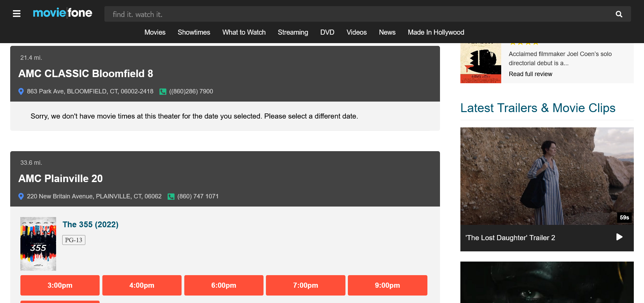Open the News menu

pyautogui.click(x=387, y=32)
